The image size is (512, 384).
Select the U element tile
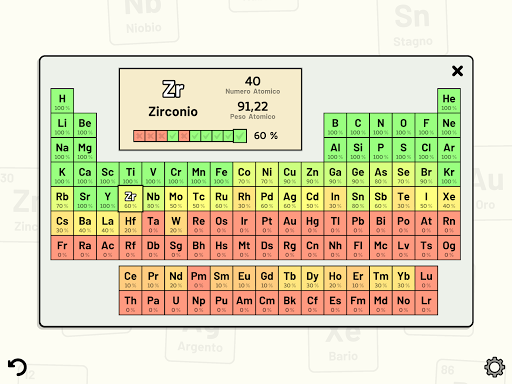pos(176,303)
